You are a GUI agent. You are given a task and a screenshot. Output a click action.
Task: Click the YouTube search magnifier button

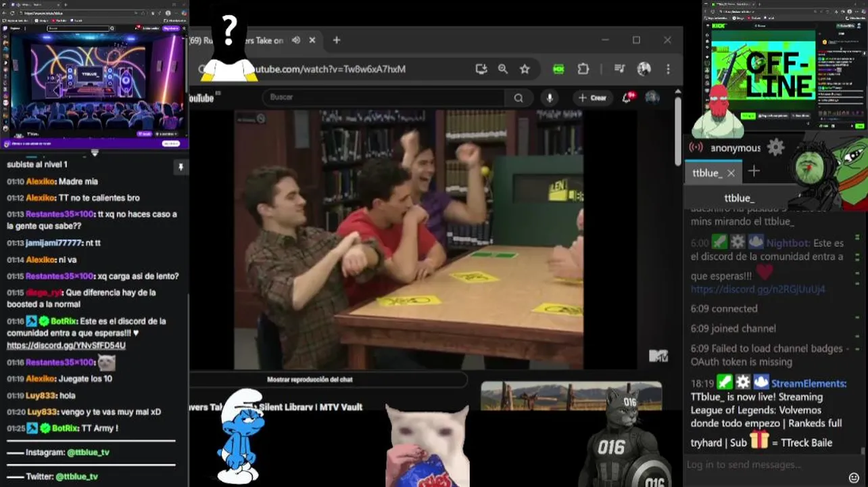(519, 97)
